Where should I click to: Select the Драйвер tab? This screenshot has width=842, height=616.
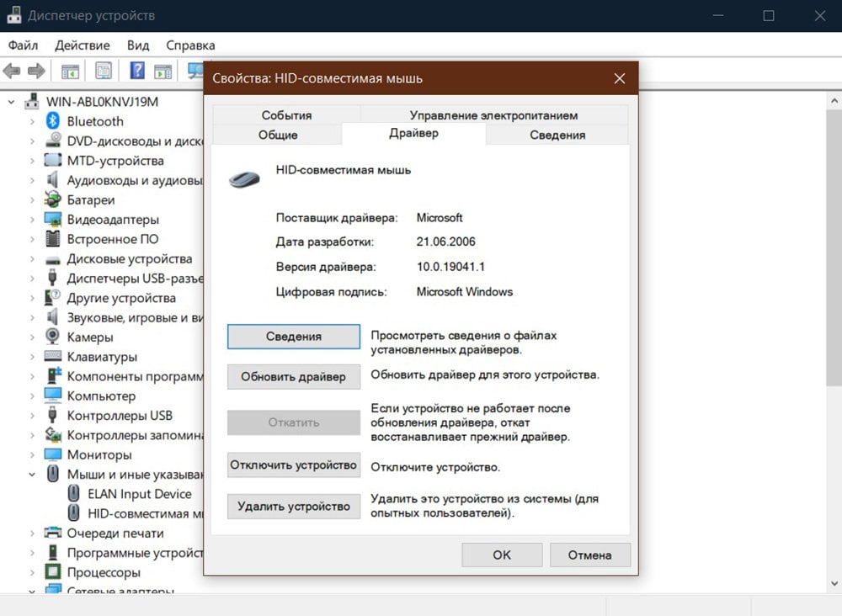pyautogui.click(x=413, y=133)
